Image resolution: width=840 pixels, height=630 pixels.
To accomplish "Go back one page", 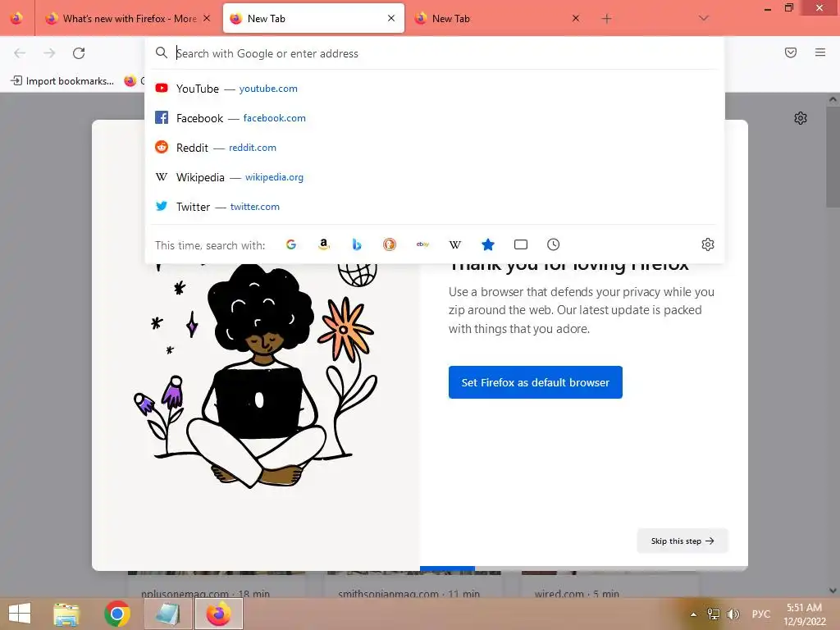I will (x=20, y=53).
